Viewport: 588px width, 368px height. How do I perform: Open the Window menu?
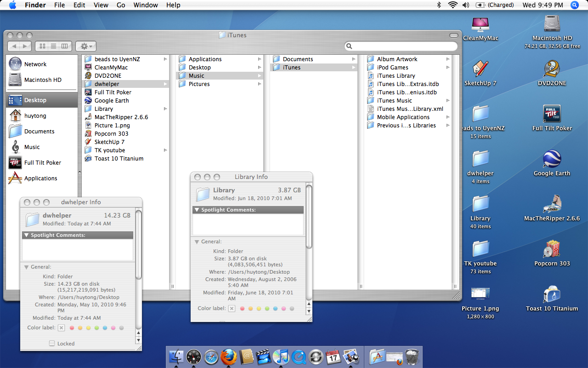(145, 5)
